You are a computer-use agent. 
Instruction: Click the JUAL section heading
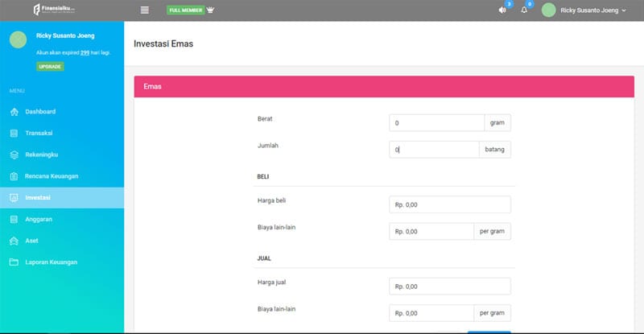pos(264,258)
